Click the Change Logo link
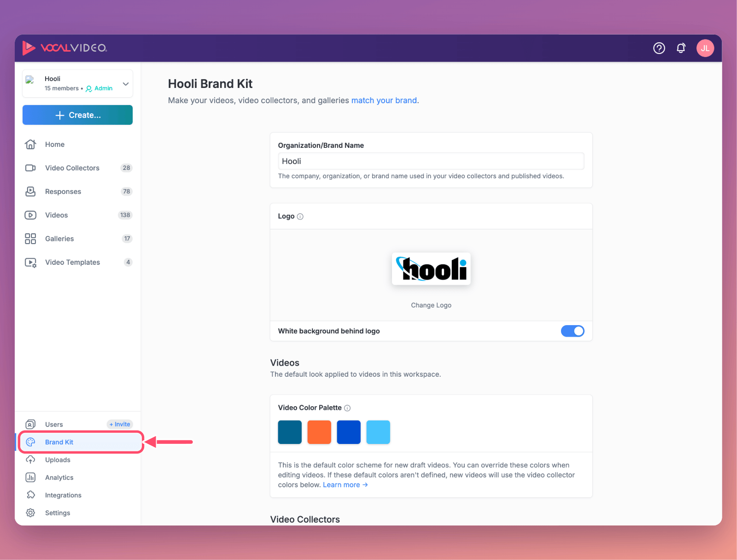The height and width of the screenshot is (560, 737). coord(431,305)
